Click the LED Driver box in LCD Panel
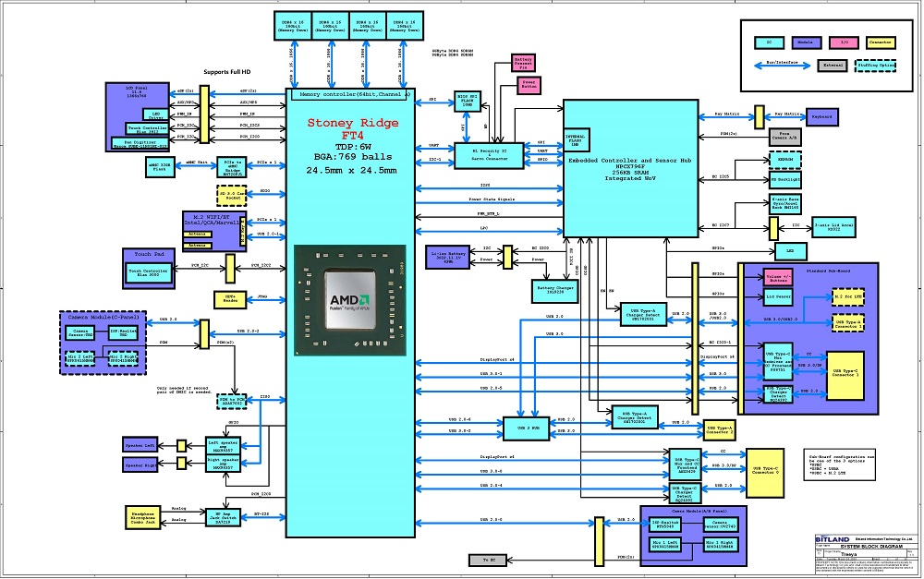The image size is (924, 579). coord(155,115)
